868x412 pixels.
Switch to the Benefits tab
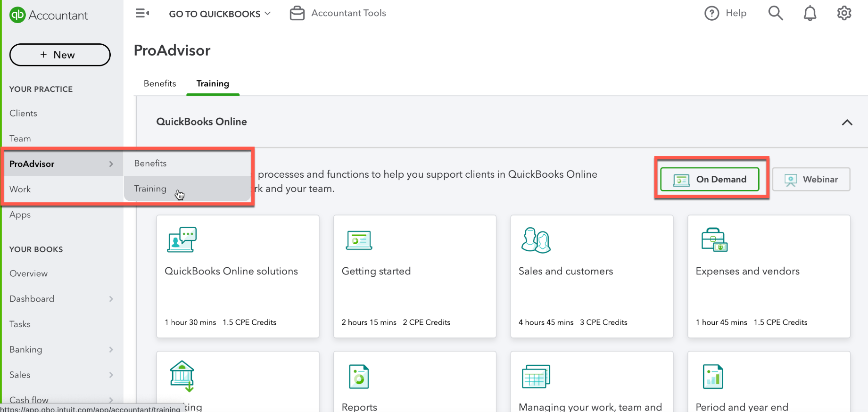tap(160, 83)
